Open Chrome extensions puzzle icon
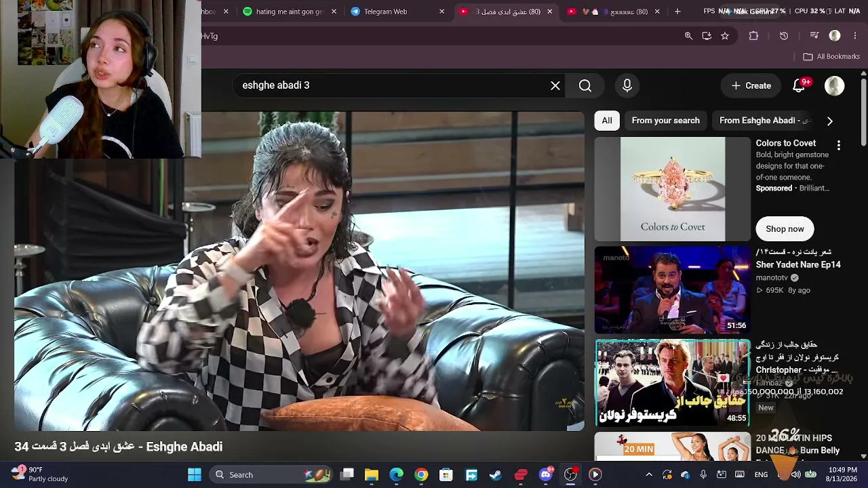Image resolution: width=868 pixels, height=488 pixels. pos(753,36)
